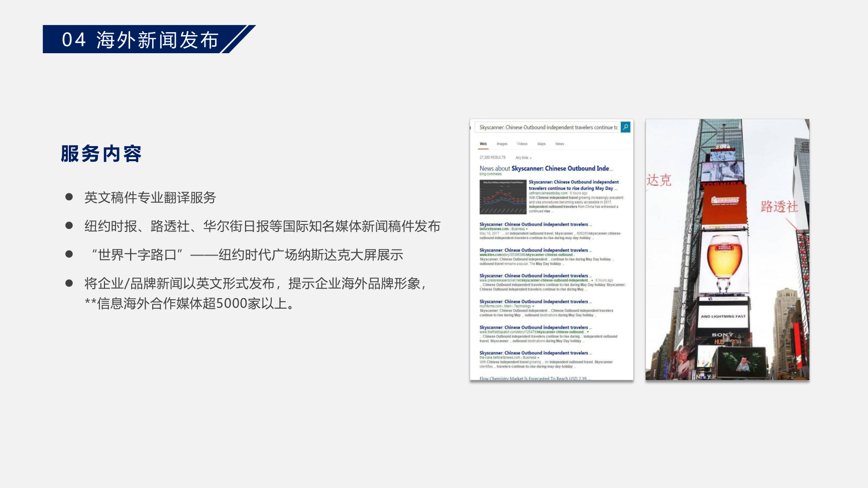Viewport: 868px width, 488px height.
Task: Open the Any time filter dropdown
Action: (523, 158)
